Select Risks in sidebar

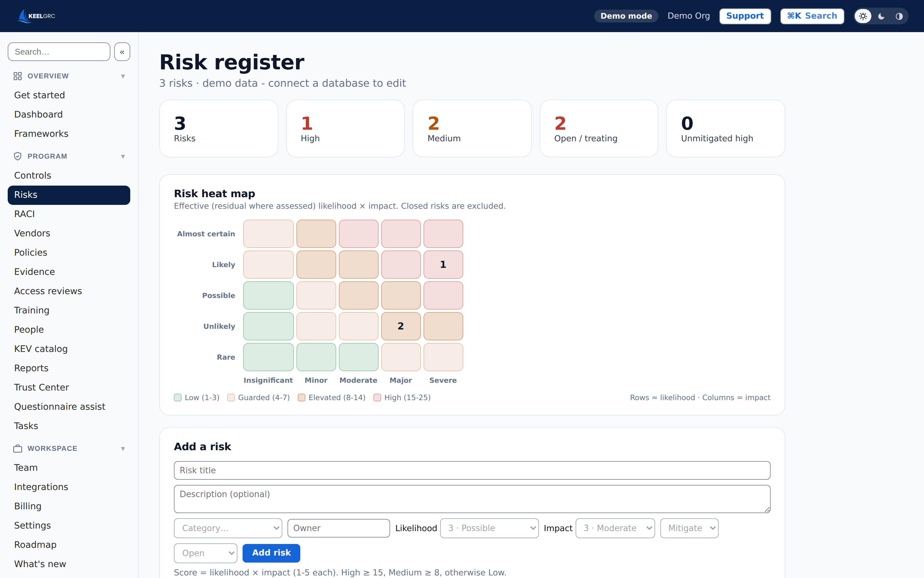point(69,195)
